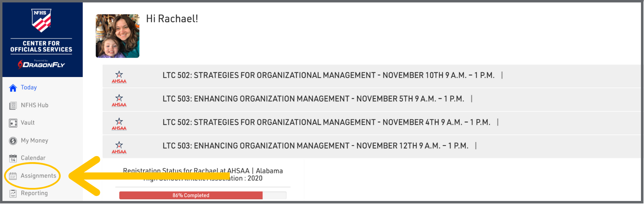Open the Today menu item
This screenshot has height=204, width=644.
point(29,87)
